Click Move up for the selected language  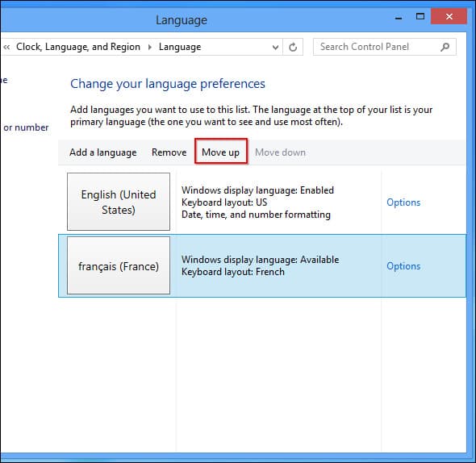pyautogui.click(x=221, y=152)
